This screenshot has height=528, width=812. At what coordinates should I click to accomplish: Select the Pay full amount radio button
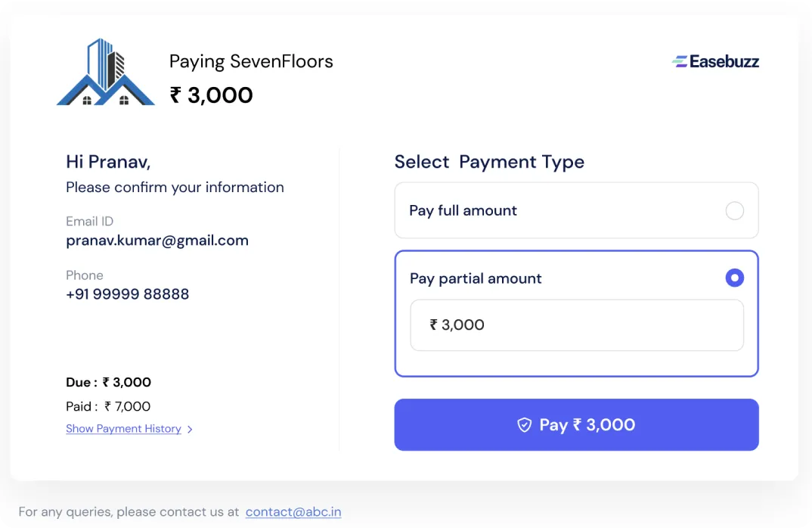[x=734, y=211]
